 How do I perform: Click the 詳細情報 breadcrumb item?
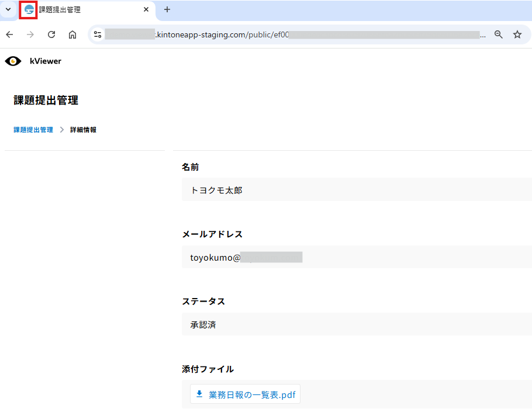[x=83, y=130]
